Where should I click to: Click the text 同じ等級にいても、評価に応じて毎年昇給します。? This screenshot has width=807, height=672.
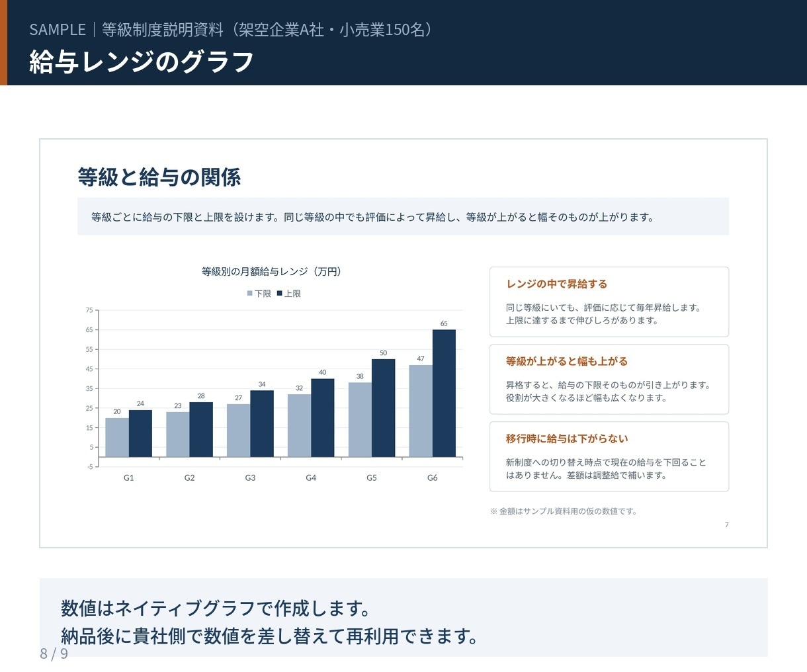point(603,308)
